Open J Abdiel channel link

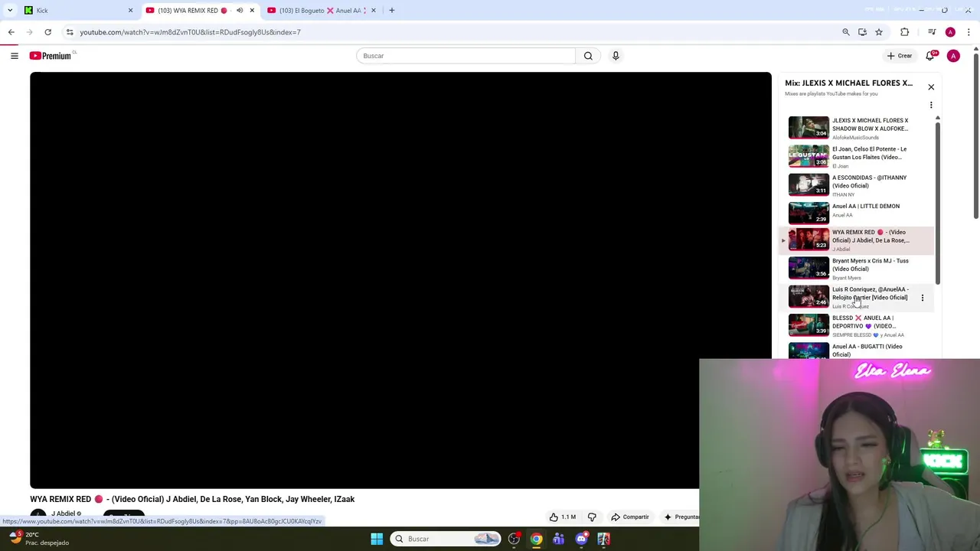pos(64,514)
